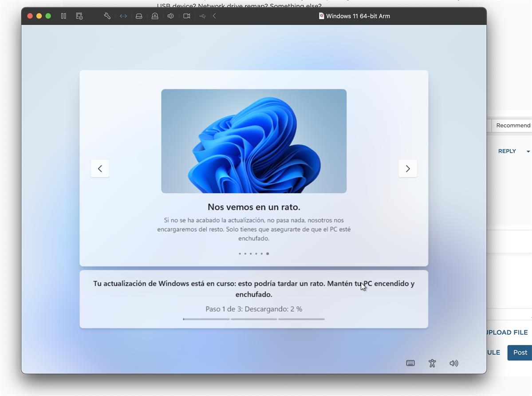Viewport: 532px width, 396px height.
Task: Open the on-screen keyboard icon
Action: click(x=410, y=363)
